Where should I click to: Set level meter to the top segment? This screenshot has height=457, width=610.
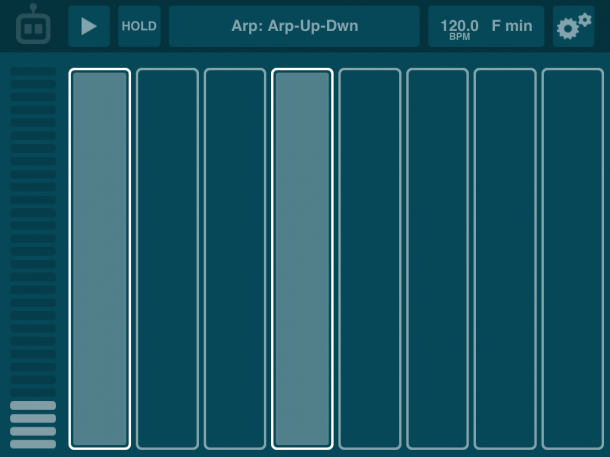coord(33,73)
